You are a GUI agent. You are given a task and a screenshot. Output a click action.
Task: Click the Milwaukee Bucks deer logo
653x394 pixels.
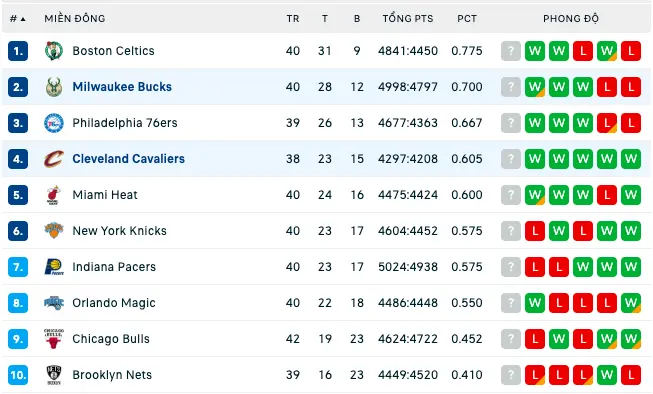coord(54,87)
